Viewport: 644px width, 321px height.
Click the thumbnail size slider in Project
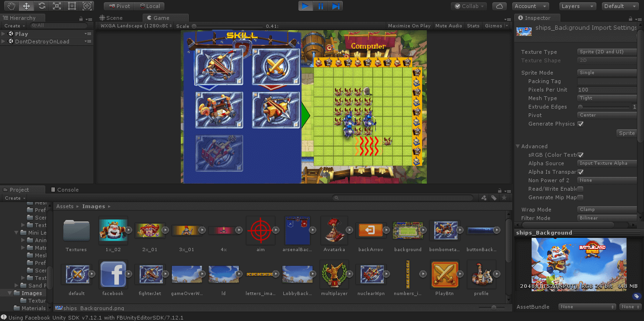tap(491, 308)
